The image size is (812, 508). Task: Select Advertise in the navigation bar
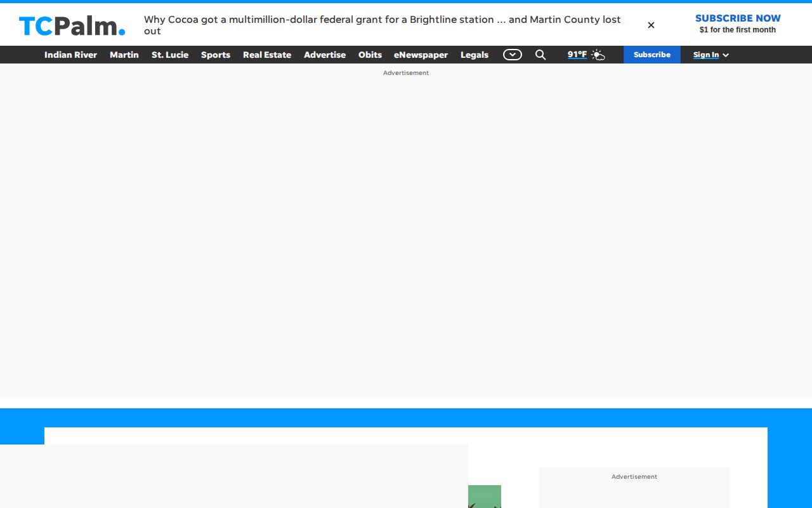[x=325, y=55]
